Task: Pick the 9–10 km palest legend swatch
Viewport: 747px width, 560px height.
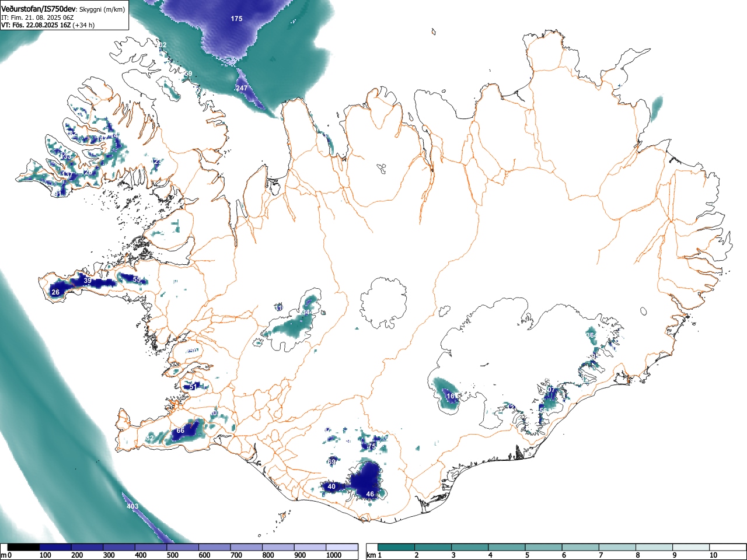Action: coord(692,547)
